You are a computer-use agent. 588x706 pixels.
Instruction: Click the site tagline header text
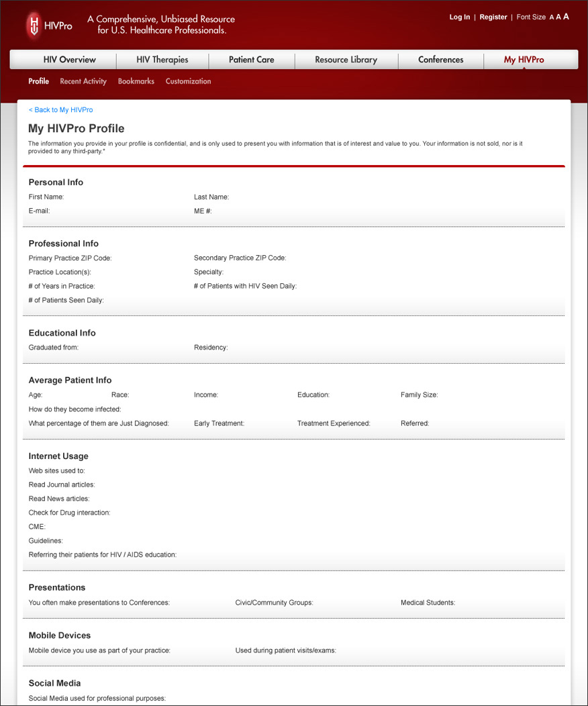161,25
